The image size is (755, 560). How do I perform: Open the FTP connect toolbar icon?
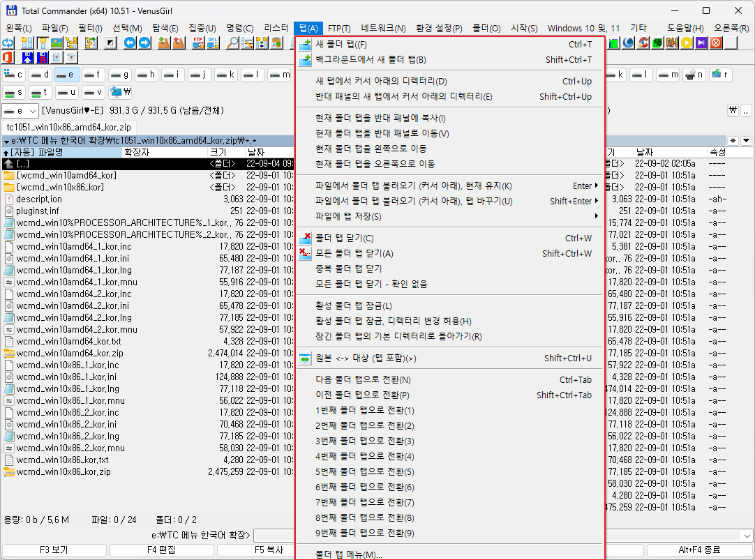(198, 43)
